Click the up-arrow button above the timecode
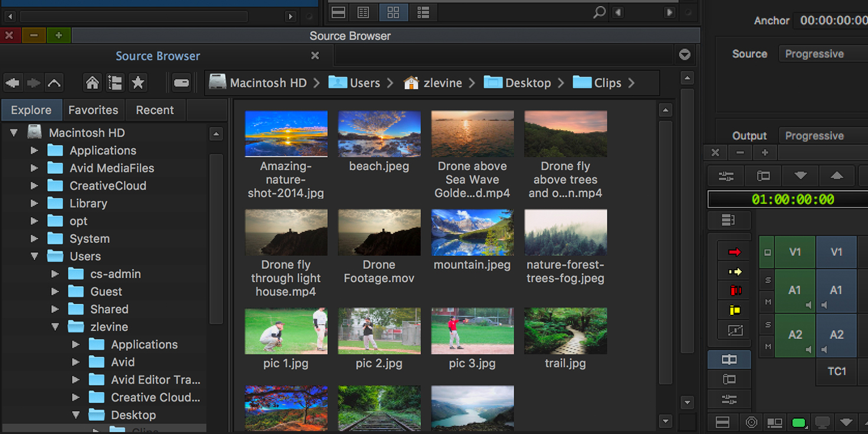 click(x=837, y=176)
